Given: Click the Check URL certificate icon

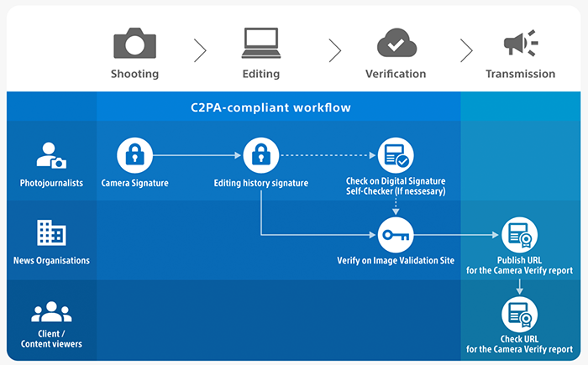Looking at the screenshot, I should point(519,315).
